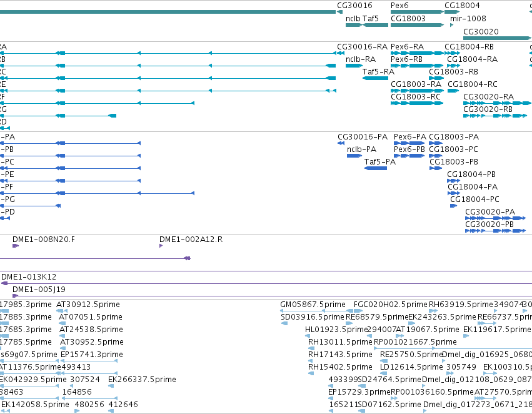Select the CG30020-PB protein label
532x414 pixels.
click(x=489, y=225)
